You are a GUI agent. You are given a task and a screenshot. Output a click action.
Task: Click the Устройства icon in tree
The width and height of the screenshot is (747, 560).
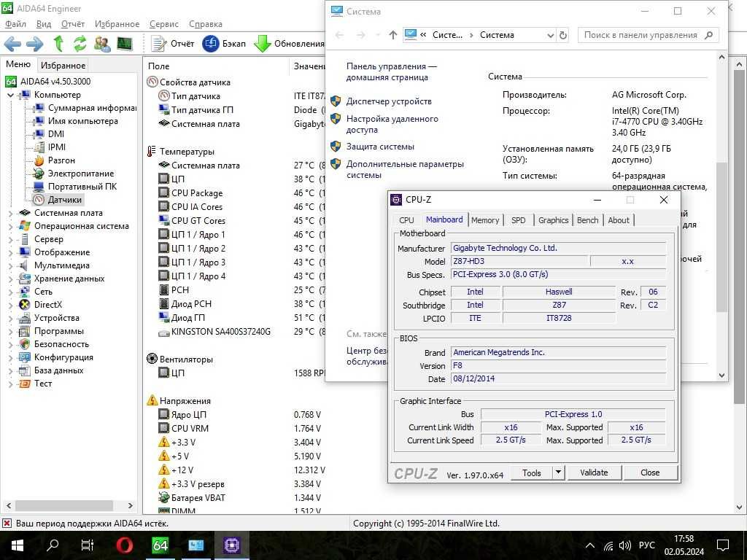[x=24, y=318]
